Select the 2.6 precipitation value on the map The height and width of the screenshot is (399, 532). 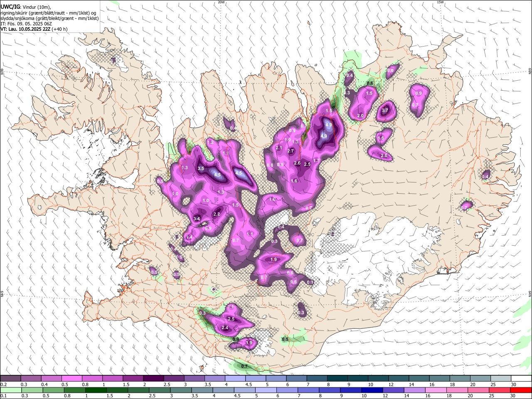pos(297,163)
